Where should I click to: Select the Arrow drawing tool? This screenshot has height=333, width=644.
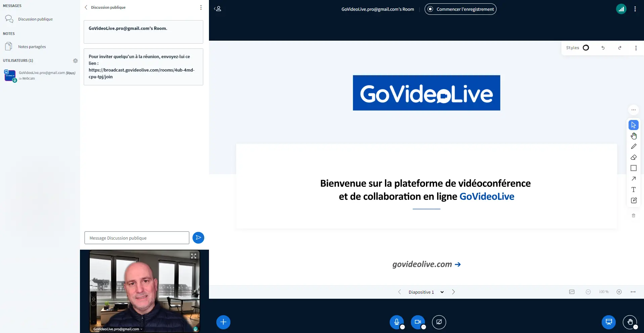click(x=633, y=179)
